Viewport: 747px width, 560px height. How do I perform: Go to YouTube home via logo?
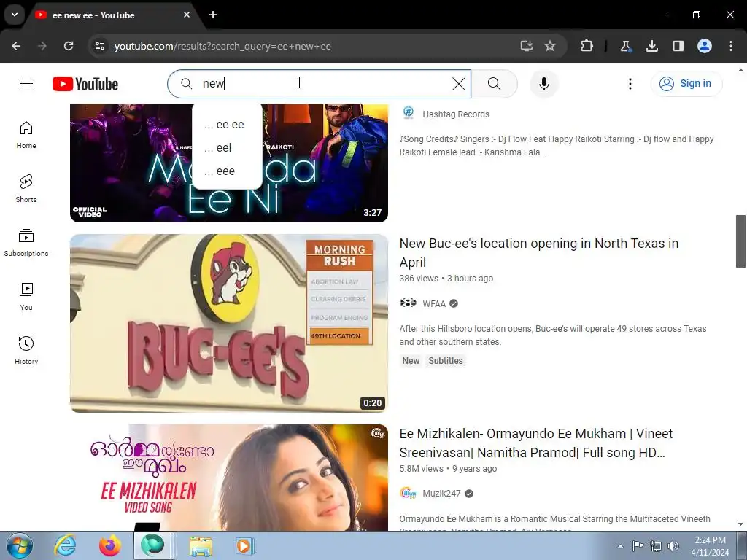85,84
